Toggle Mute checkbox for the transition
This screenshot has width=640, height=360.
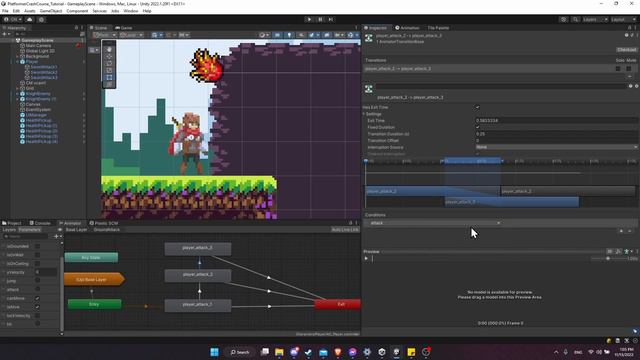629,69
